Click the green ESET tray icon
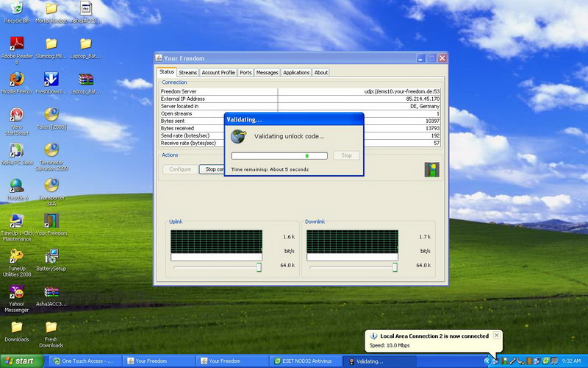588x368 pixels. coord(546,361)
